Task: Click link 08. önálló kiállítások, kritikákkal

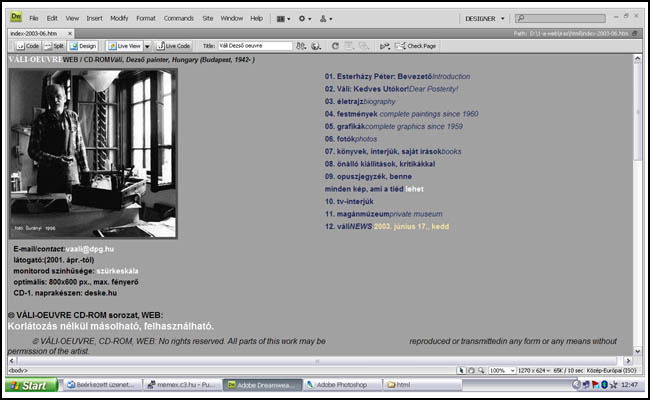Action: click(380, 164)
